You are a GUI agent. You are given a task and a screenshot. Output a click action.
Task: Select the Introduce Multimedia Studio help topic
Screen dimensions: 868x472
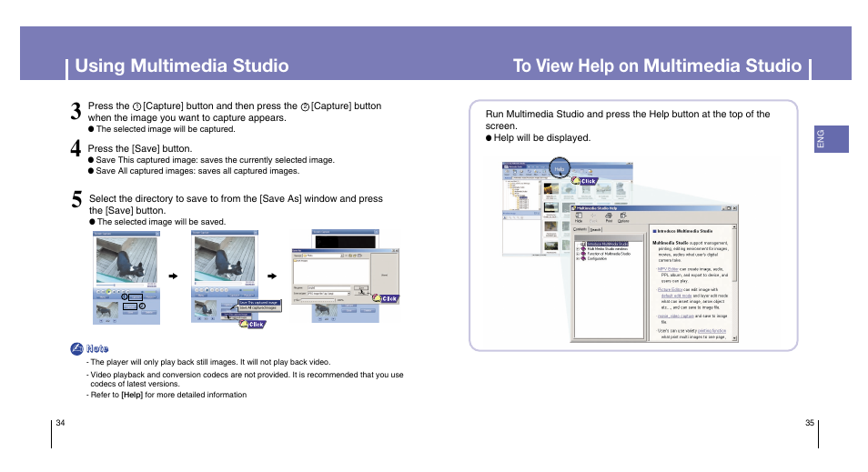point(607,244)
